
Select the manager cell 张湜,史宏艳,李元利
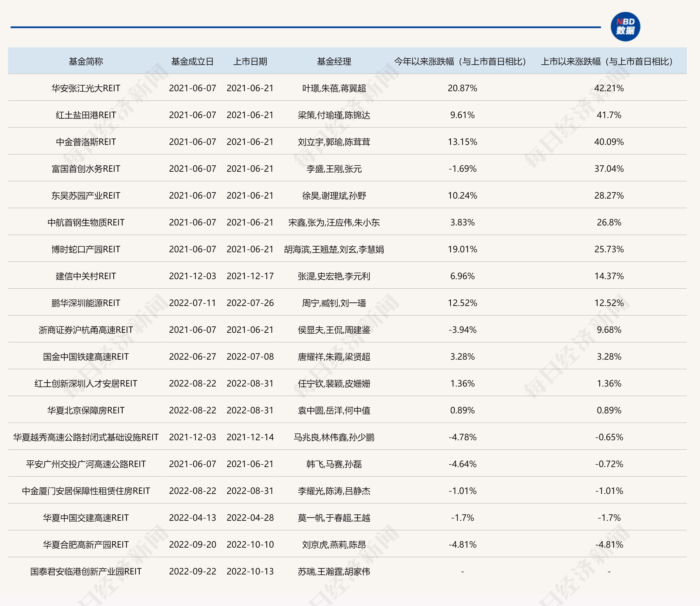tap(334, 276)
